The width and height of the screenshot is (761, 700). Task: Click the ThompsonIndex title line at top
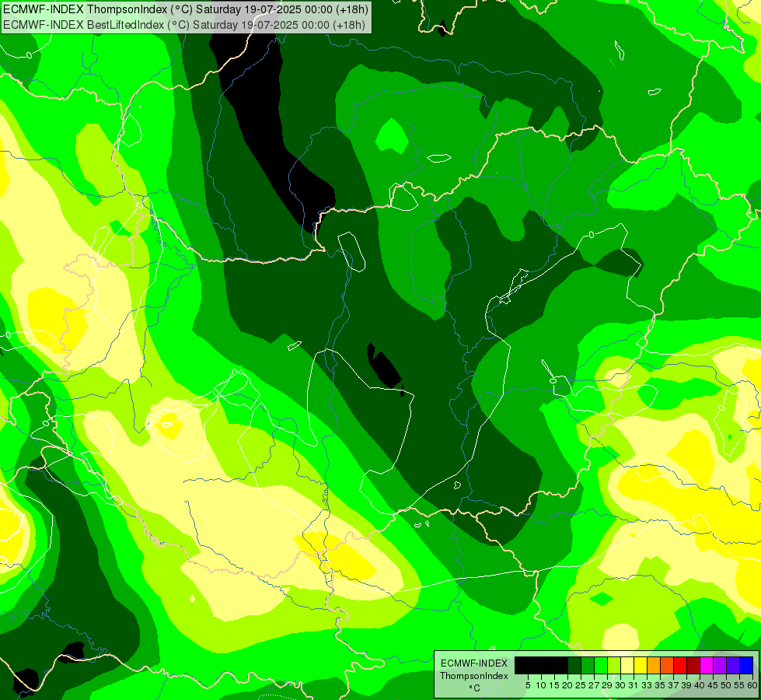186,9
